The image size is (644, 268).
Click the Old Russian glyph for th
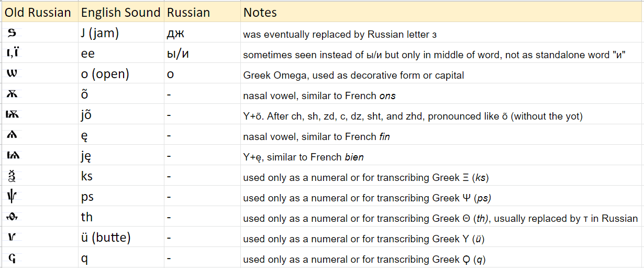pyautogui.click(x=12, y=217)
